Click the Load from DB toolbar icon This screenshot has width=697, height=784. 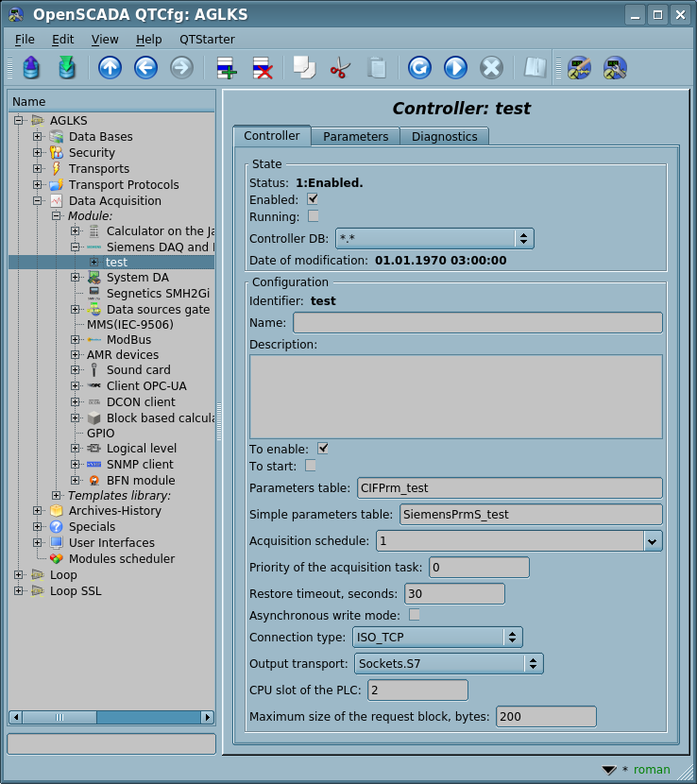[31, 67]
